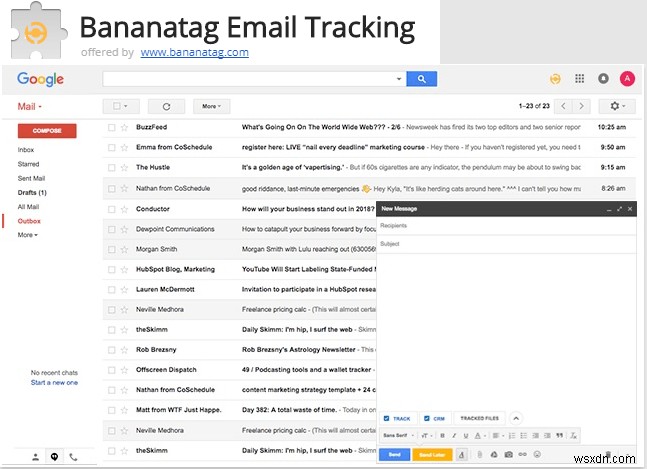Show search options arrow in search box
The width and height of the screenshot is (647, 469).
pos(399,79)
